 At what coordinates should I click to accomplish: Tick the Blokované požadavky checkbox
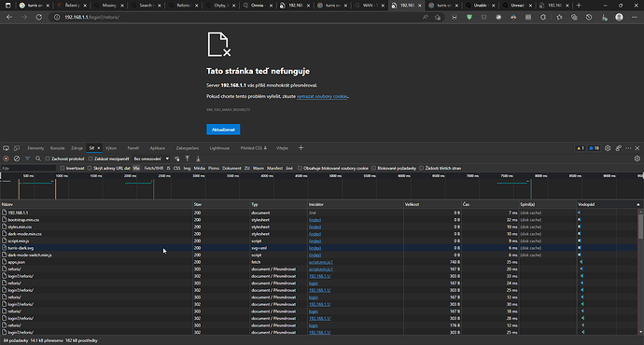[x=373, y=168]
